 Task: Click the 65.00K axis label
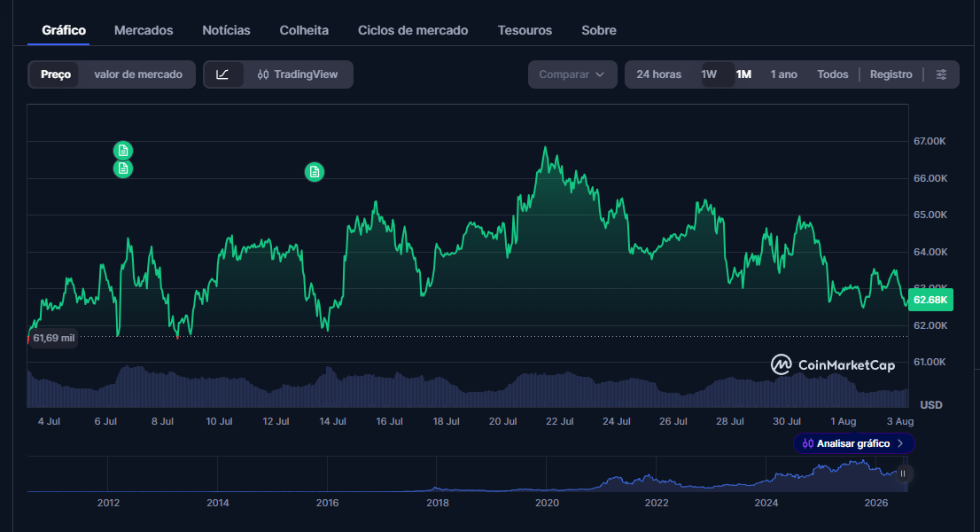[930, 215]
